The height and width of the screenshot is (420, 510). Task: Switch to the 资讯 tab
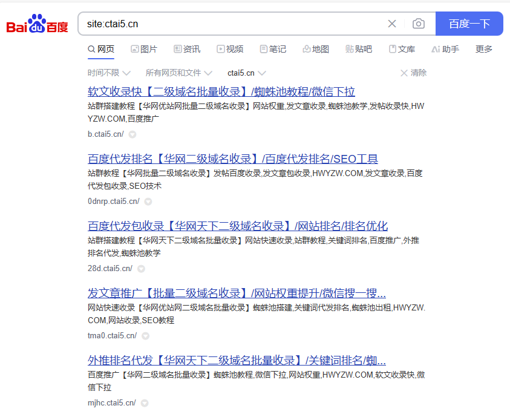187,49
